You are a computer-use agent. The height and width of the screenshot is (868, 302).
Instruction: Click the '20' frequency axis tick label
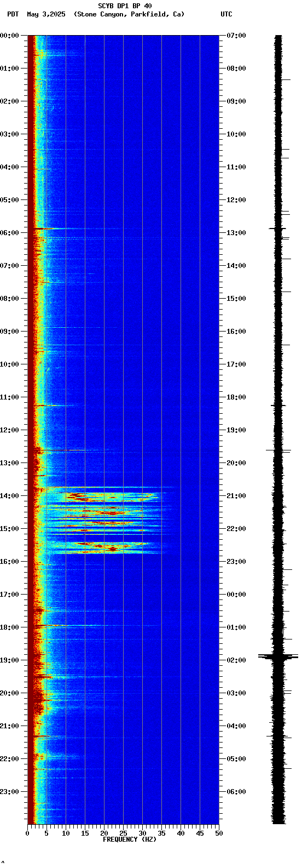coord(104,833)
